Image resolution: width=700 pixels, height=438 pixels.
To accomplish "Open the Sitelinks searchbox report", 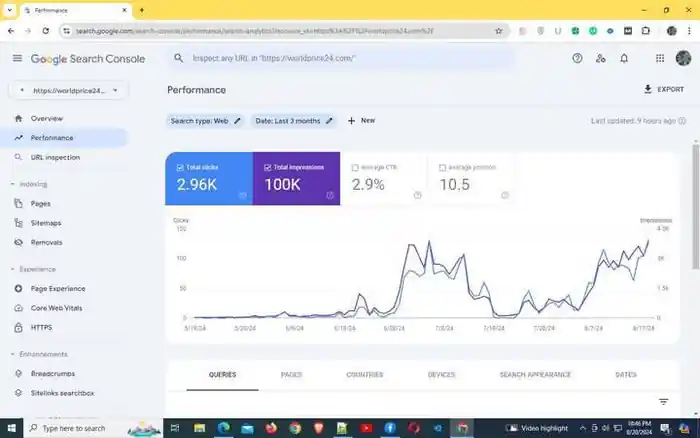I will [x=64, y=393].
